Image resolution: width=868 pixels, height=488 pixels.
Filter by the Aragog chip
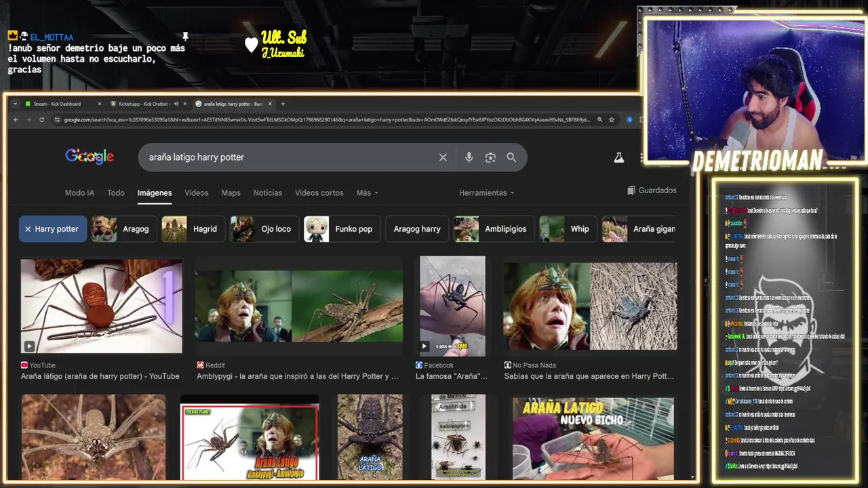tap(125, 229)
